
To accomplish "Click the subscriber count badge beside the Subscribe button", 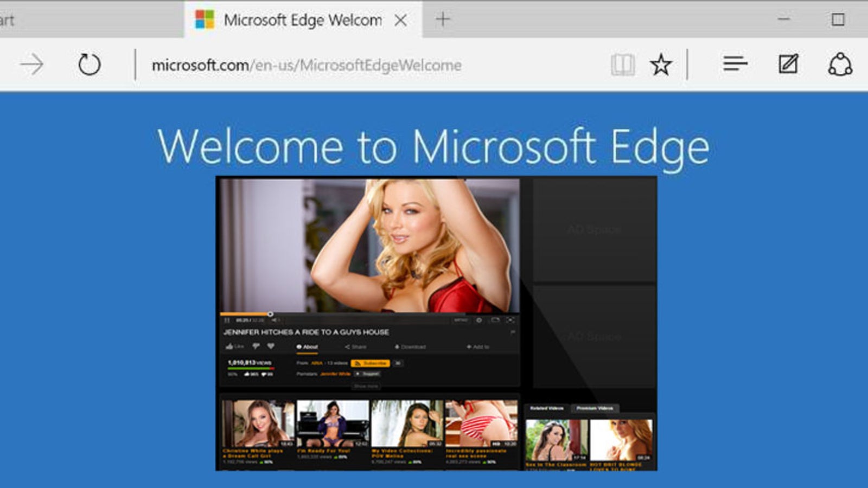I will 398,363.
